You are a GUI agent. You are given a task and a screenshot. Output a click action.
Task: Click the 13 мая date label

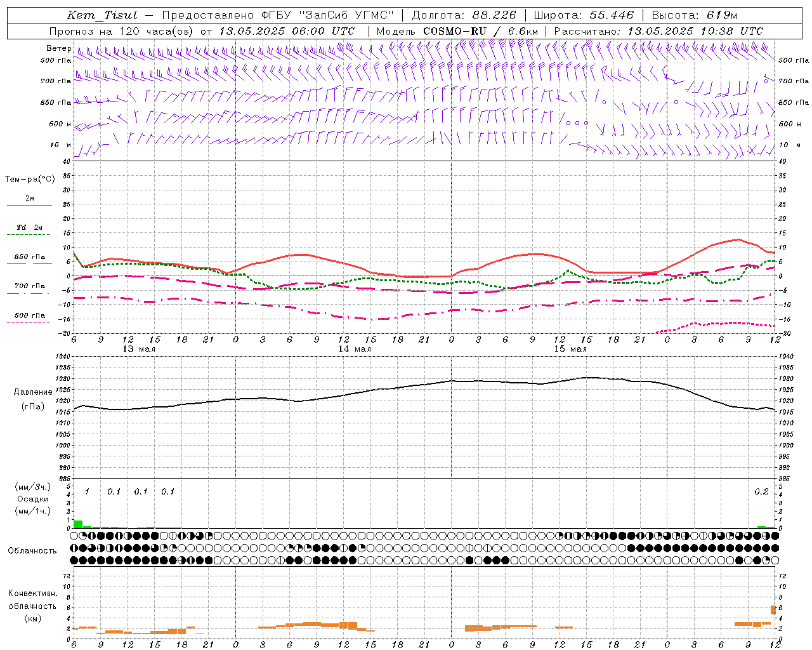pos(138,349)
